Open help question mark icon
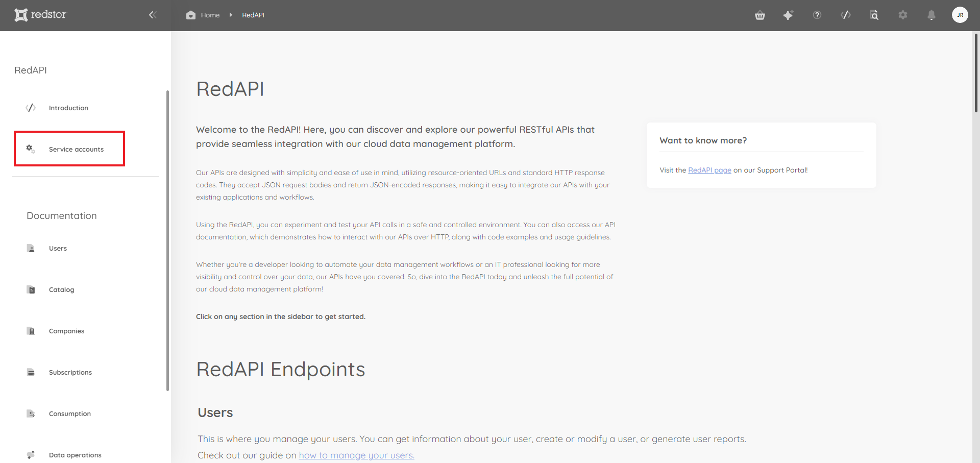The height and width of the screenshot is (463, 980). 817,15
